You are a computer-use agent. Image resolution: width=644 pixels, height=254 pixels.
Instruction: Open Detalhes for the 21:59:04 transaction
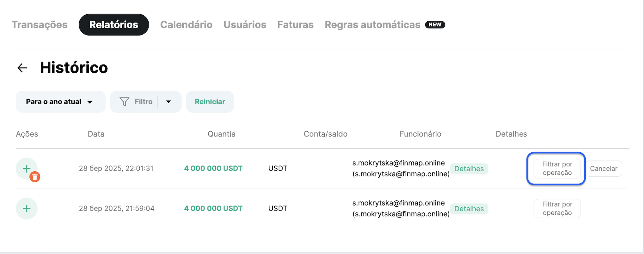click(x=469, y=209)
